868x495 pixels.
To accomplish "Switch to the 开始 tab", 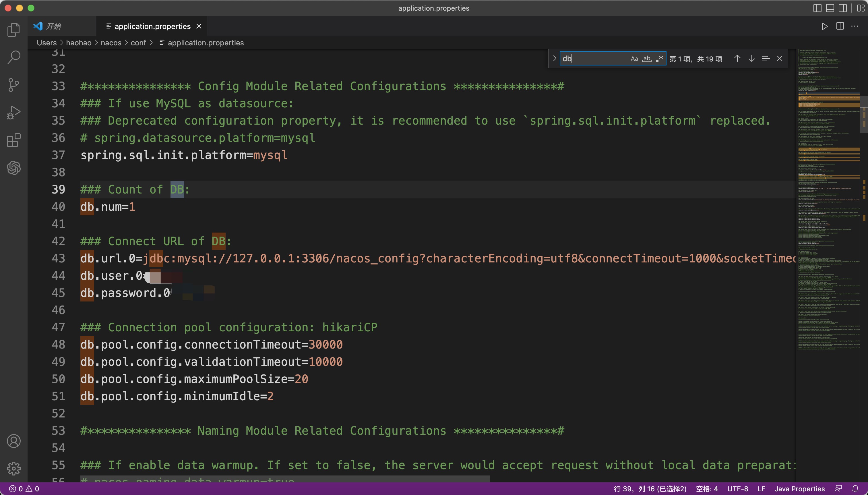I will tap(53, 26).
